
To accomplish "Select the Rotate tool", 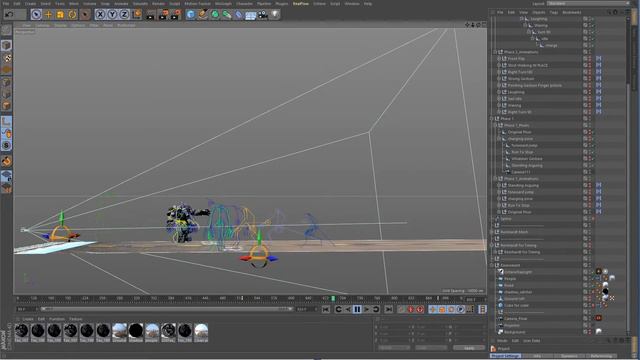I will 72,15.
